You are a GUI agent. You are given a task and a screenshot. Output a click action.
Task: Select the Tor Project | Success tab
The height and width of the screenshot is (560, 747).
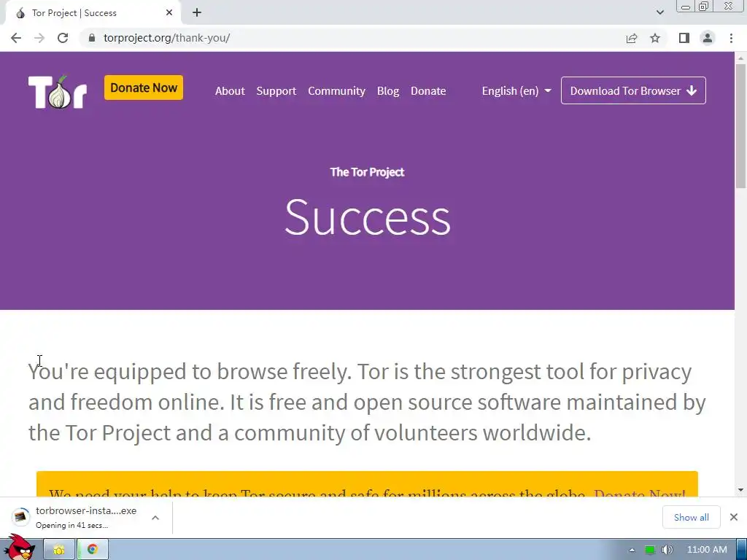[x=93, y=13]
